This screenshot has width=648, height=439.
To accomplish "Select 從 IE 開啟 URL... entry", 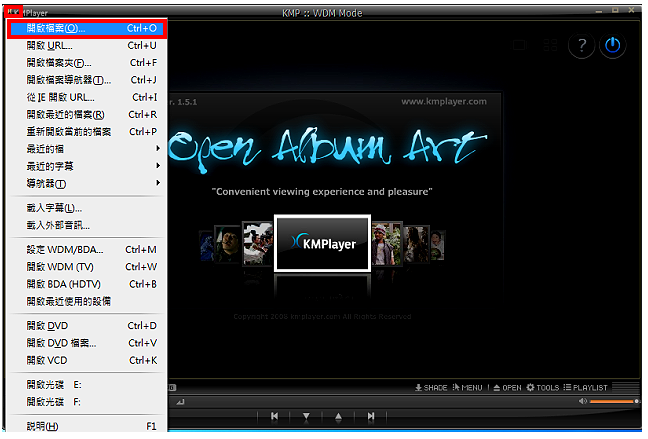I will 87,97.
